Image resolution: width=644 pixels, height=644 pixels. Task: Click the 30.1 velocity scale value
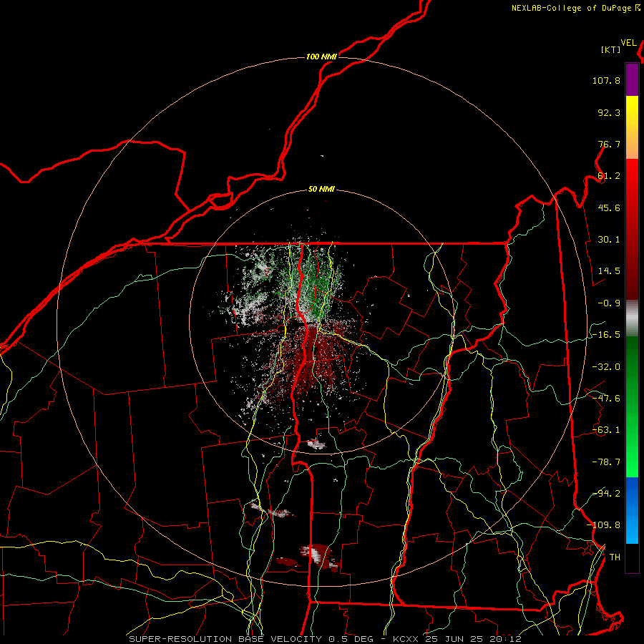[609, 240]
